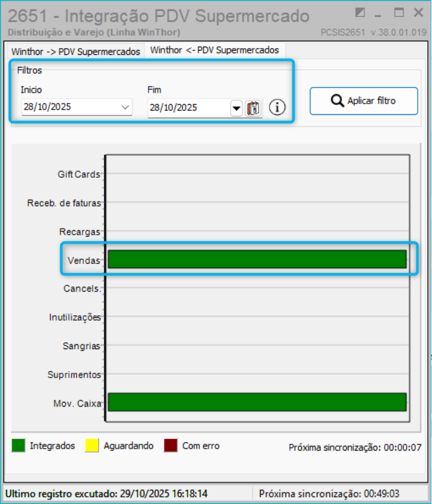Click the green Mov. Caixa bar

(x=257, y=402)
